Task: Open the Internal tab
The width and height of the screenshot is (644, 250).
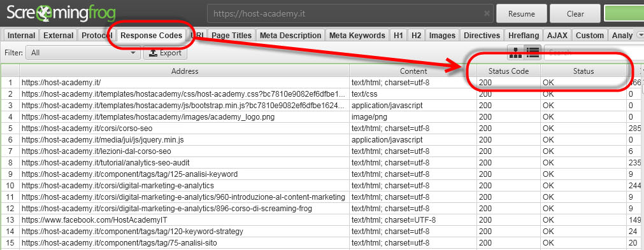Action: 22,35
